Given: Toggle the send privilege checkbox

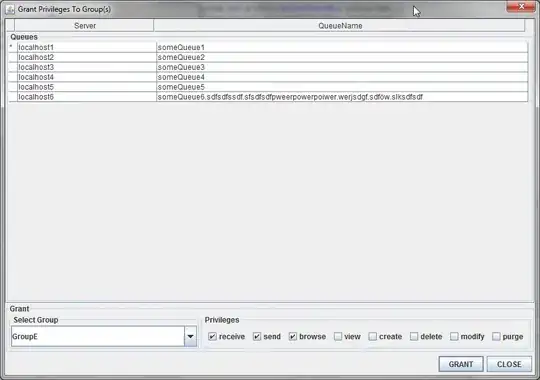Looking at the screenshot, I should [257, 337].
